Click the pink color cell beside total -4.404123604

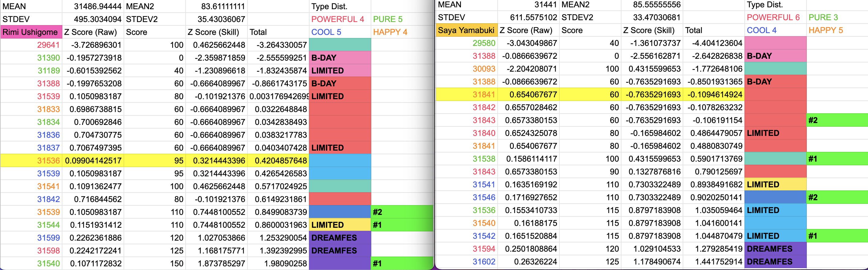click(x=775, y=43)
